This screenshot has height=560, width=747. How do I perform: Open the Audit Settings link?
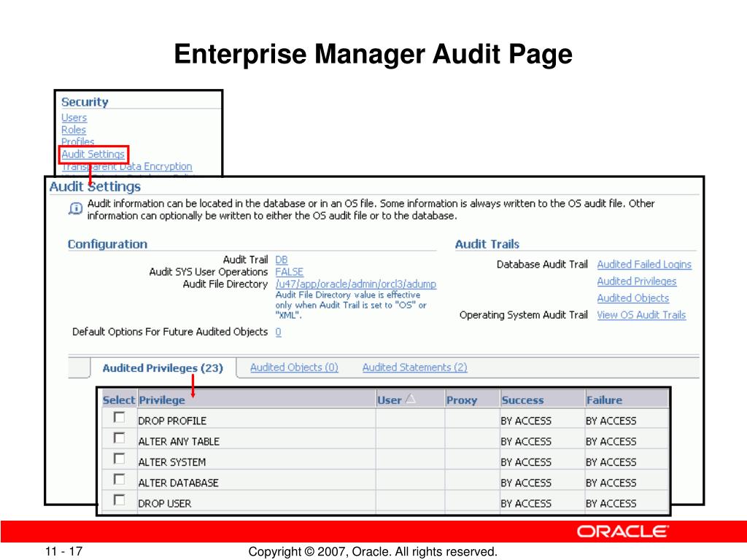[x=93, y=155]
